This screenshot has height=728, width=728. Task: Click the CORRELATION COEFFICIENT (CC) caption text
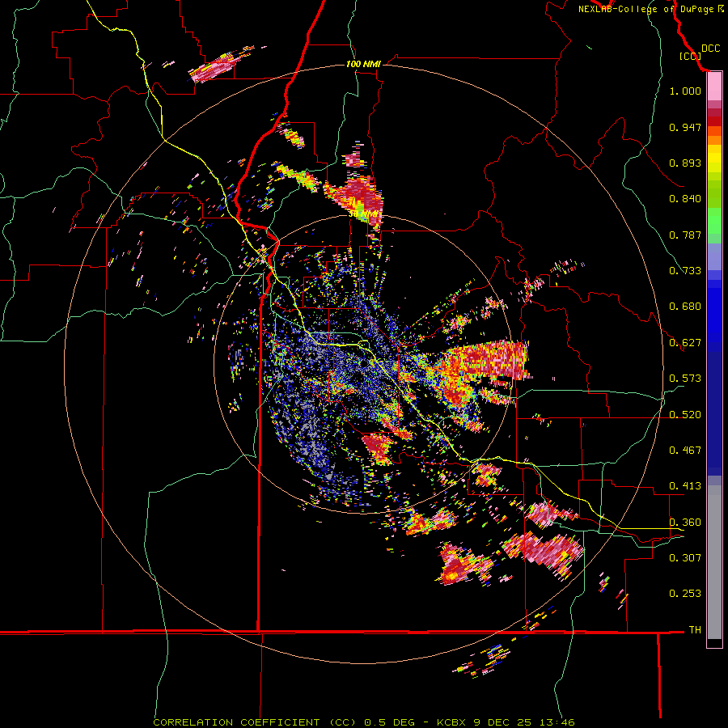[254, 722]
